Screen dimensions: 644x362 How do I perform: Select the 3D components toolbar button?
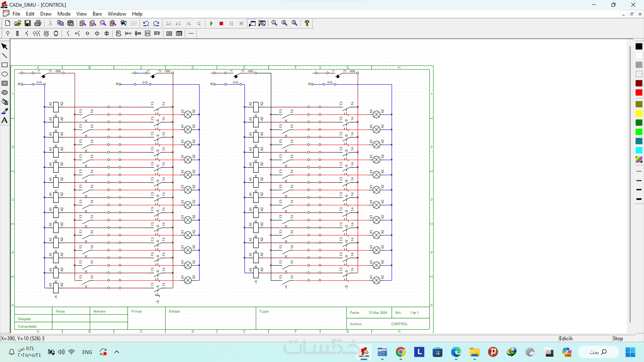(179, 34)
